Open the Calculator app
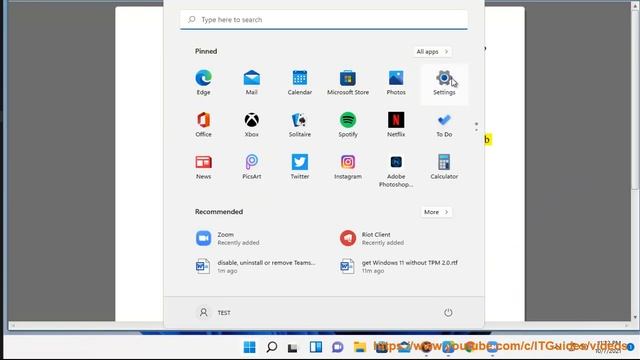Image resolution: width=640 pixels, height=360 pixels. (444, 167)
